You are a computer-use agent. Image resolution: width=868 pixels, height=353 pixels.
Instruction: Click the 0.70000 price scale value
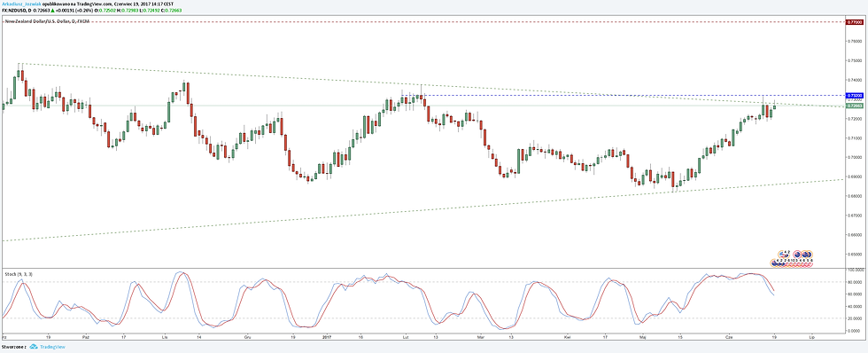click(854, 157)
